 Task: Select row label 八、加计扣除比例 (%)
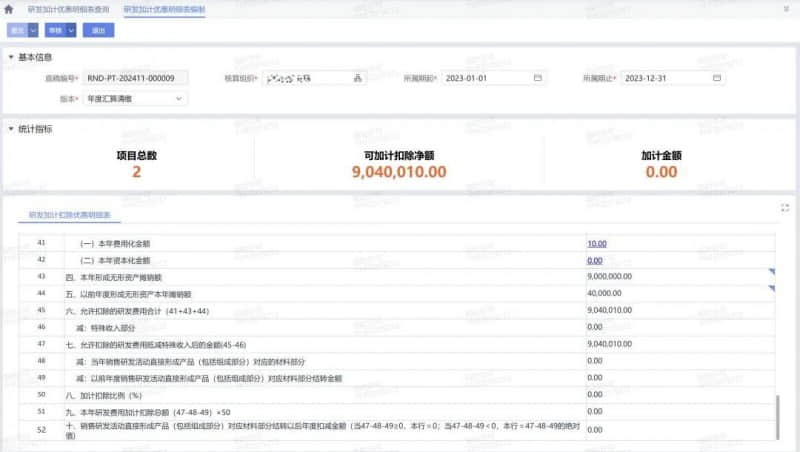pyautogui.click(x=104, y=395)
